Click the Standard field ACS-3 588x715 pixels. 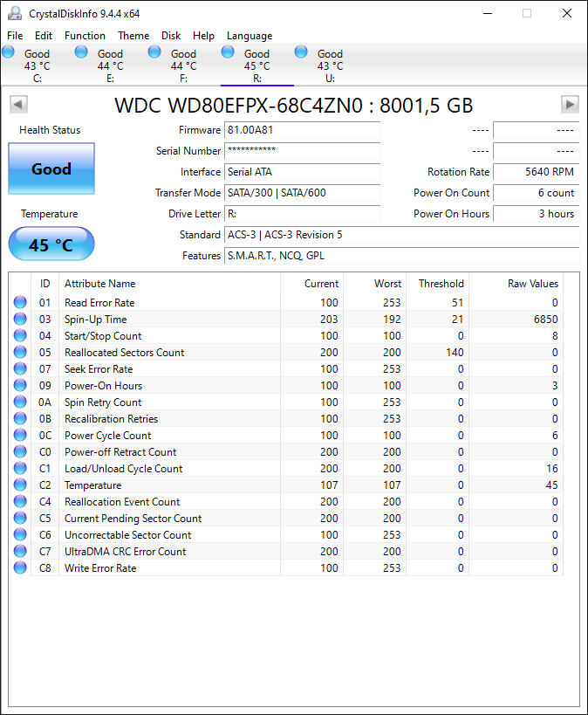402,235
